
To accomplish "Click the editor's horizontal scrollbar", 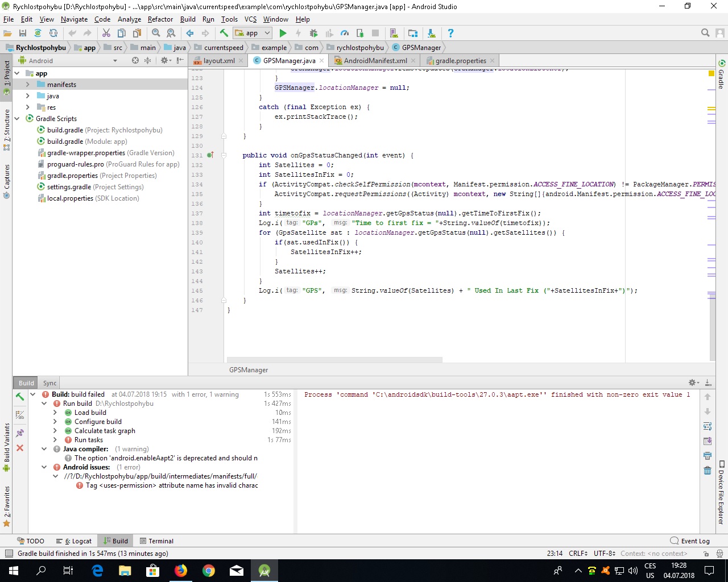I will pyautogui.click(x=334, y=360).
